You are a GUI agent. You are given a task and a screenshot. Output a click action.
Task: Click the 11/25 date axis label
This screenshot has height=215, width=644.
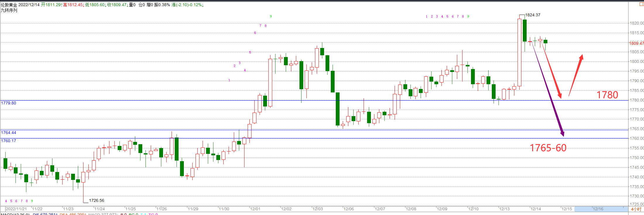(x=131, y=209)
